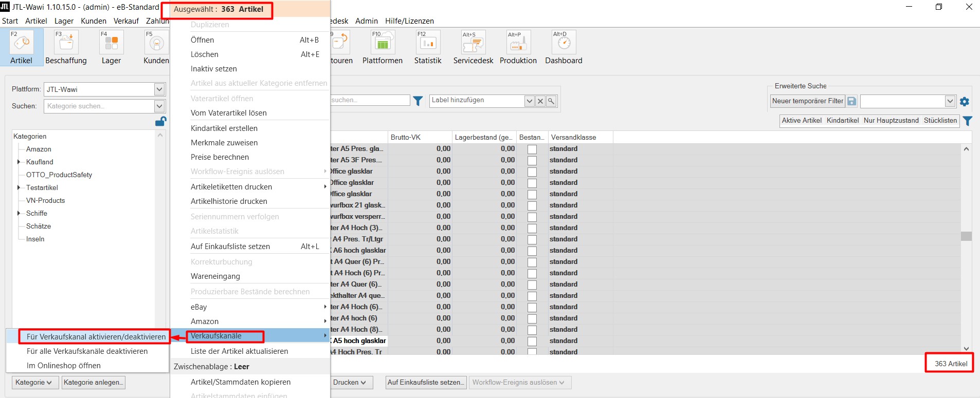Open the Admin menu in menu bar
980x398 pixels.
click(x=367, y=21)
